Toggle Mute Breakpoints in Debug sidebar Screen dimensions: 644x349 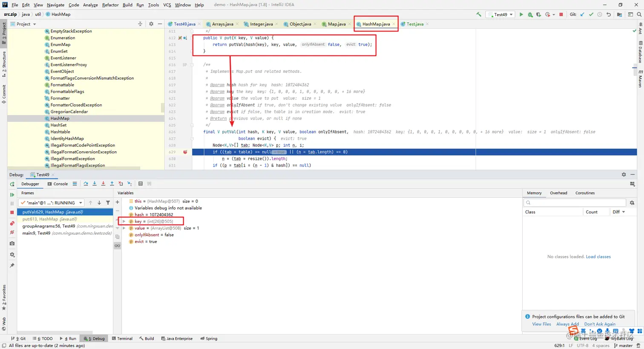coord(12,232)
